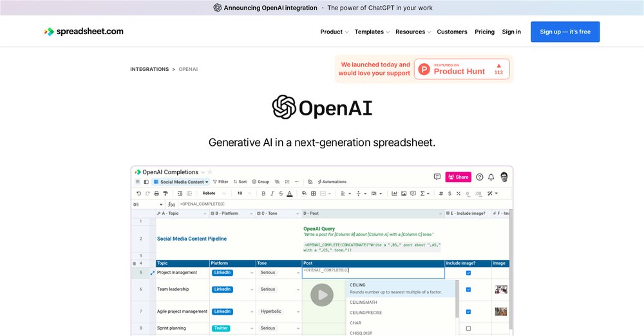Play the demo video
Viewport: 644px width, 336px height.
tap(322, 295)
